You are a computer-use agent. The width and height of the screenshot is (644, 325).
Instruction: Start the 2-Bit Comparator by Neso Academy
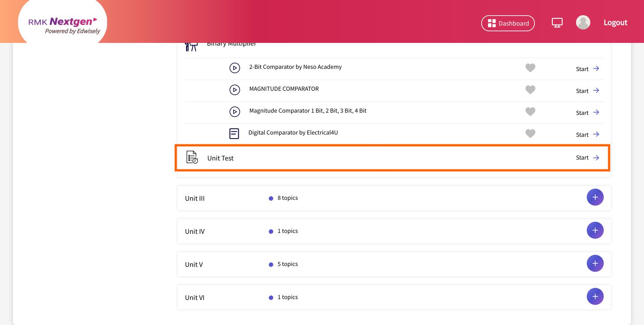(x=588, y=69)
